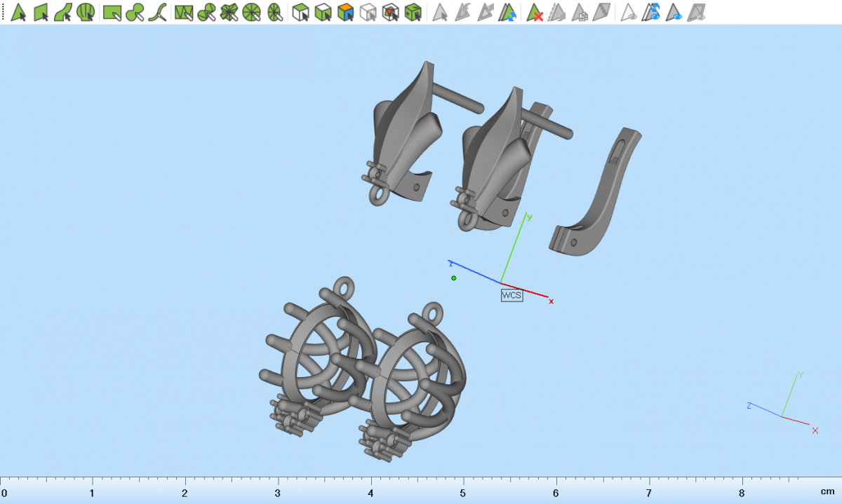Click green triangle with red X icon
This screenshot has height=504, width=842.
point(535,12)
